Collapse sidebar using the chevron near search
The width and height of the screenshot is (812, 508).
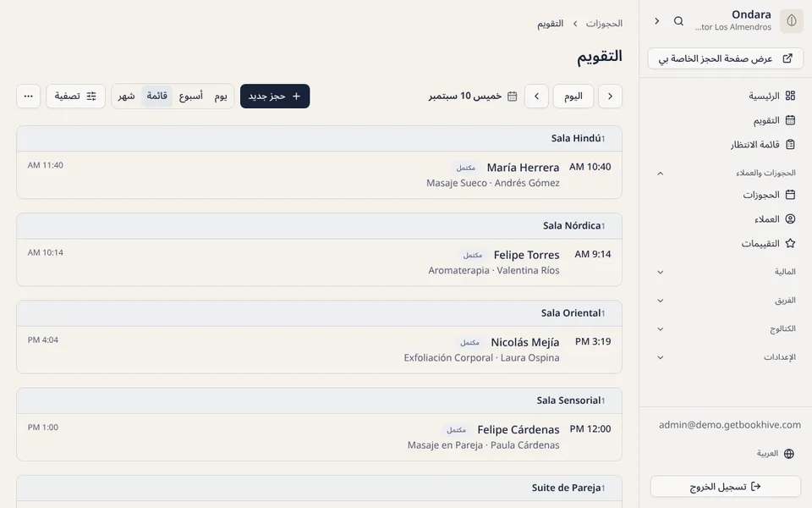(656, 20)
